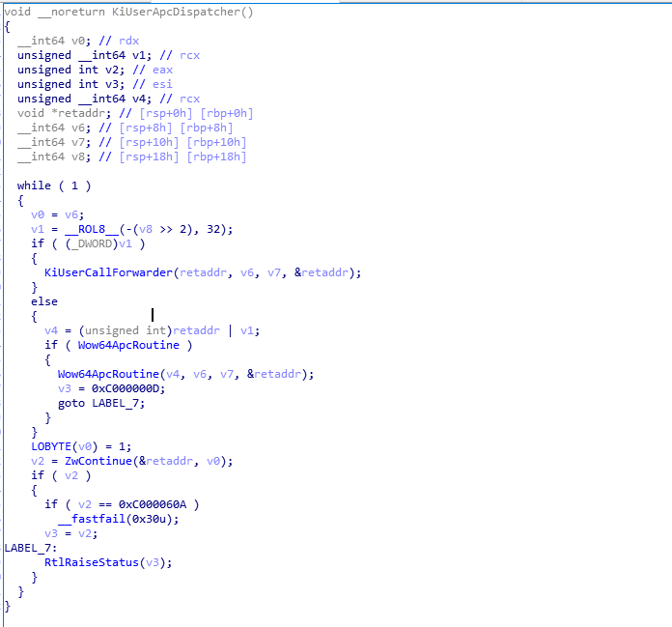Image resolution: width=672 pixels, height=627 pixels.
Task: Click the _DWORD cast in condition
Action: click(92, 244)
